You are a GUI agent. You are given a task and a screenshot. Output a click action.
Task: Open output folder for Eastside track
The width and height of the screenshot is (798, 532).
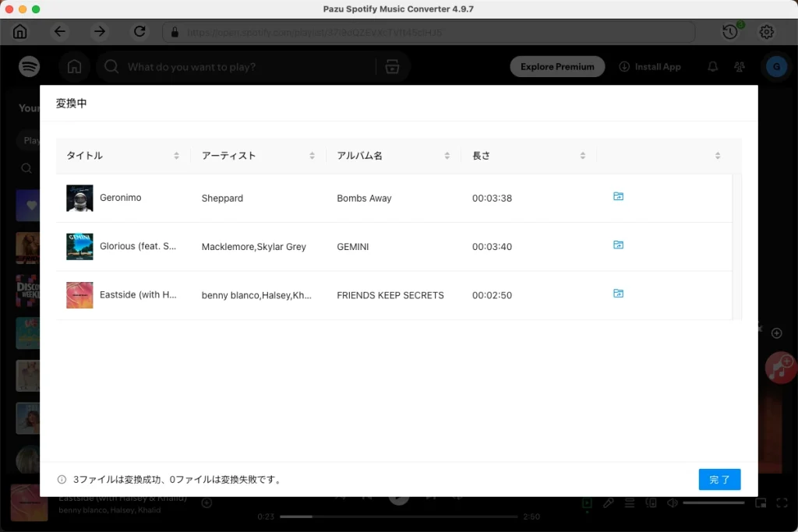618,294
